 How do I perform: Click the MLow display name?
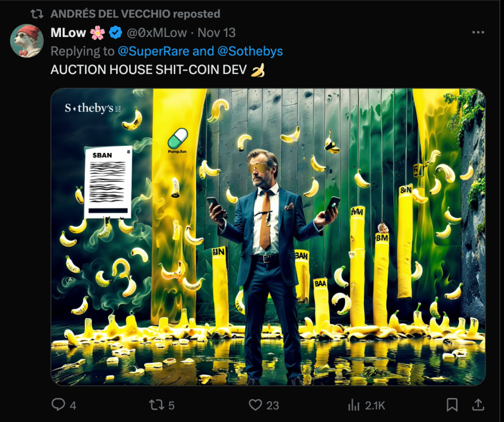[x=68, y=32]
